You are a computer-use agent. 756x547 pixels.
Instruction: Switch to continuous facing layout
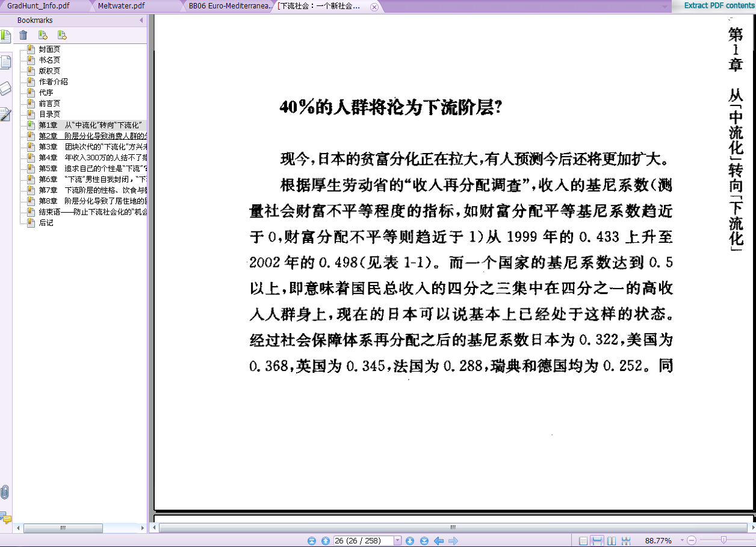coord(625,541)
